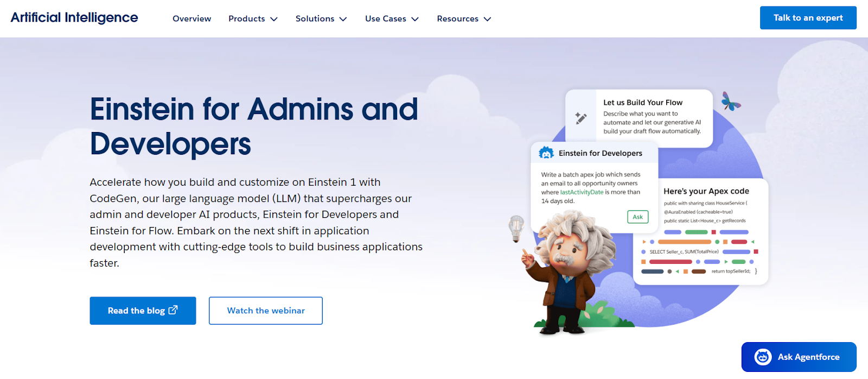
Task: Click the Watch the webinar button
Action: point(266,311)
